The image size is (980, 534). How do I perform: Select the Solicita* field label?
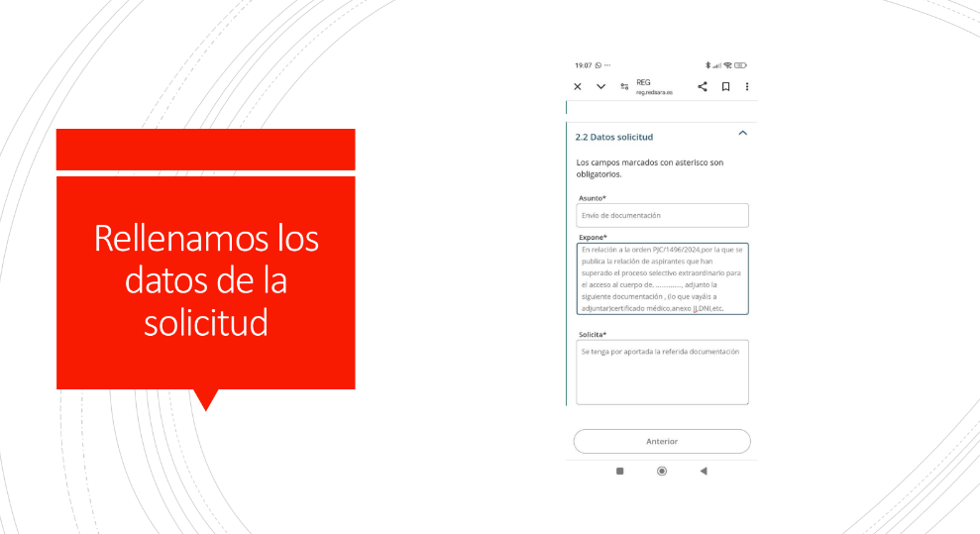[593, 335]
